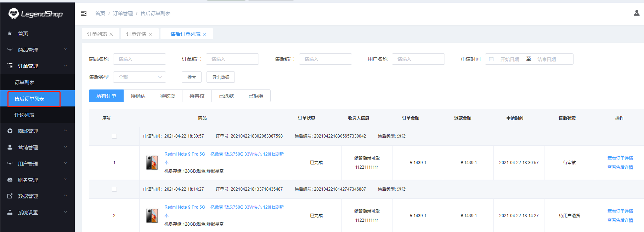
Task: Close the 订单详情 tab via X icon
Action: [151, 34]
